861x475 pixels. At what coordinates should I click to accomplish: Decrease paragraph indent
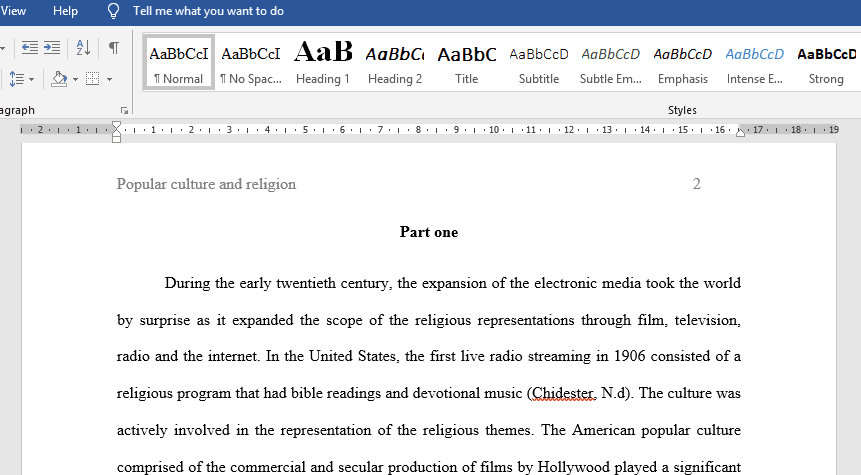(x=30, y=48)
